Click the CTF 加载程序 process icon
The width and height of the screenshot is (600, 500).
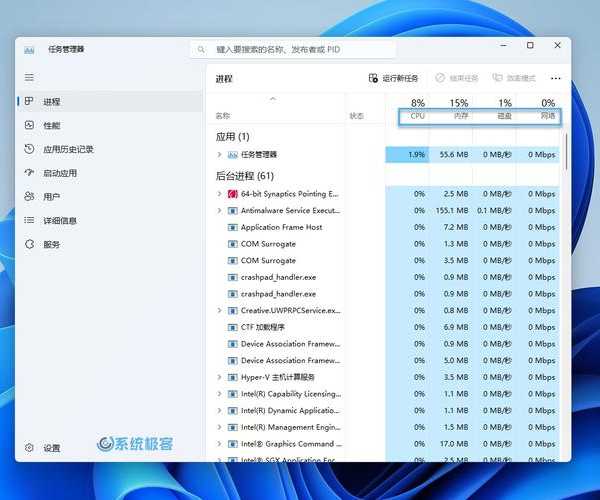click(232, 327)
